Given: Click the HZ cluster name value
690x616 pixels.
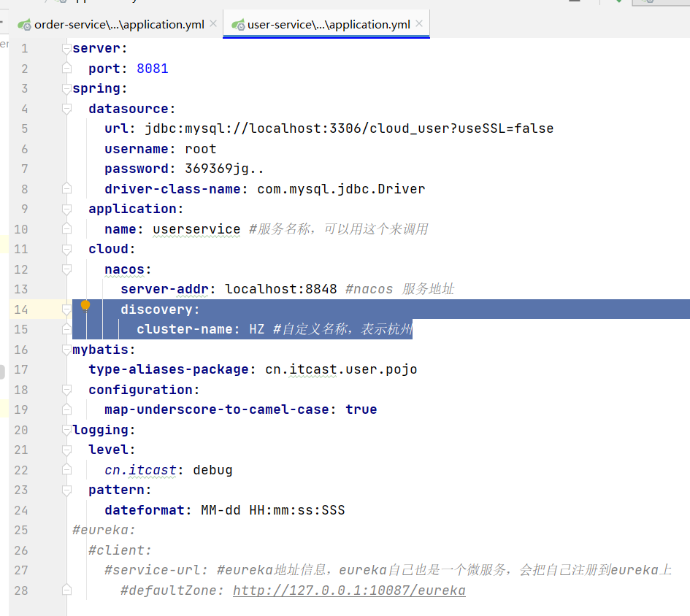Looking at the screenshot, I should (x=257, y=329).
